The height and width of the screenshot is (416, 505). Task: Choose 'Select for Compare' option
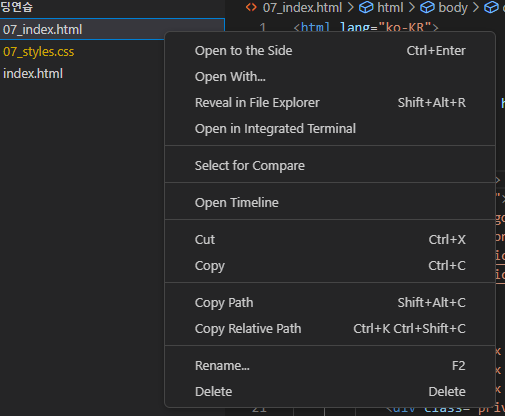pos(330,166)
